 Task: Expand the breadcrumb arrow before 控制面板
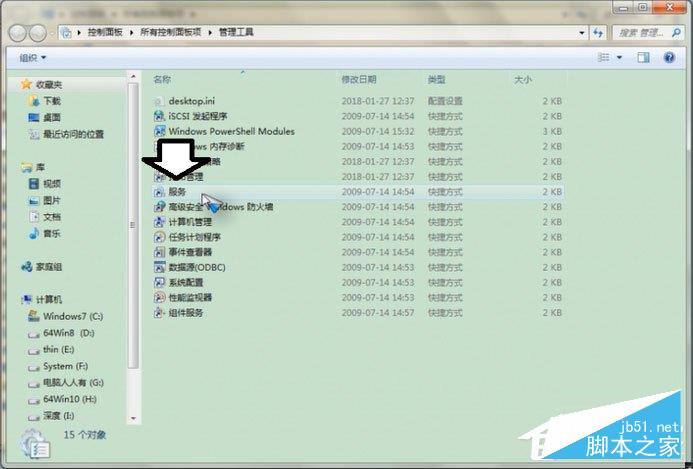click(x=79, y=32)
